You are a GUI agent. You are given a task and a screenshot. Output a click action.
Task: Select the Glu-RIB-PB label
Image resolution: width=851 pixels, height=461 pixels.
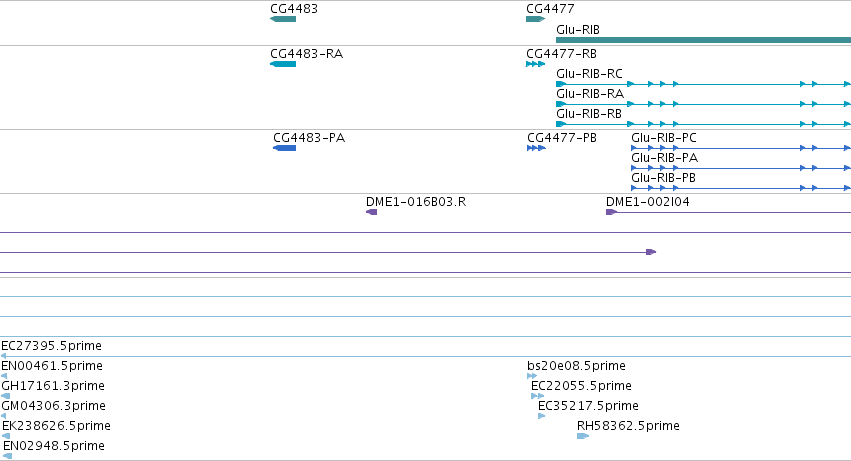pos(663,178)
